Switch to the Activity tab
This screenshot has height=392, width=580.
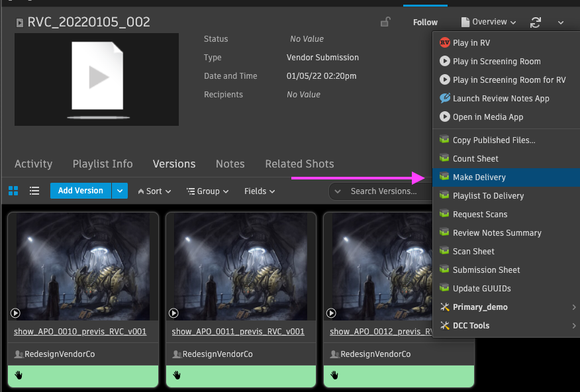(33, 164)
